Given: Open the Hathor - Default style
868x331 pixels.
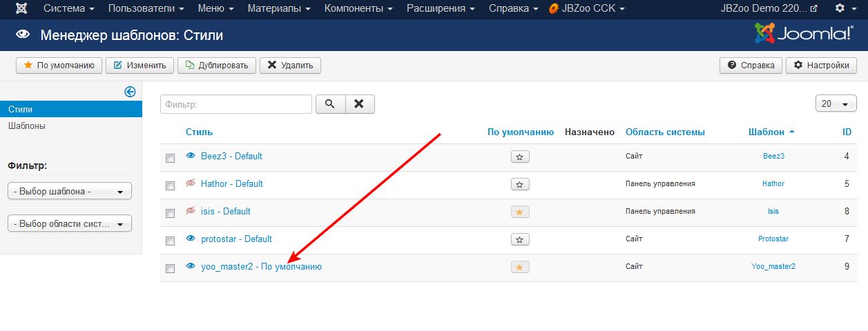Looking at the screenshot, I should 232,183.
